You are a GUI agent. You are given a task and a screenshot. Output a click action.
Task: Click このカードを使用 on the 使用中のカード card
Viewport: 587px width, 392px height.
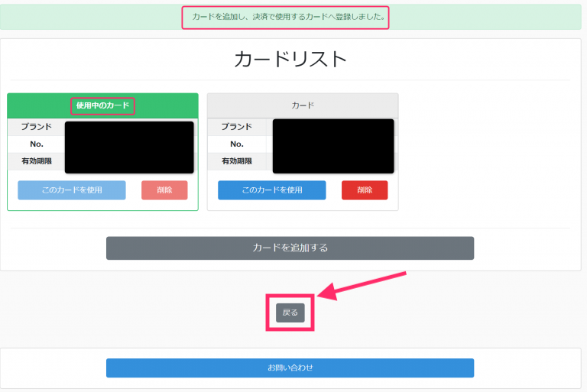coord(72,190)
